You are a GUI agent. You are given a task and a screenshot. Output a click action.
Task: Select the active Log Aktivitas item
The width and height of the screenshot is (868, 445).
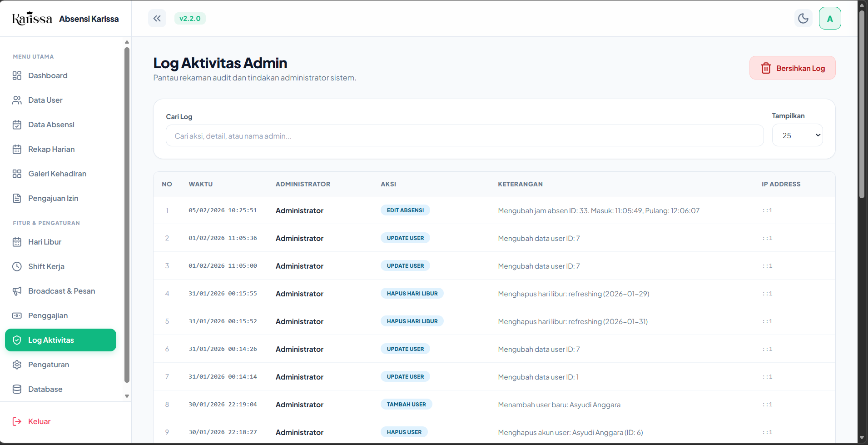60,340
